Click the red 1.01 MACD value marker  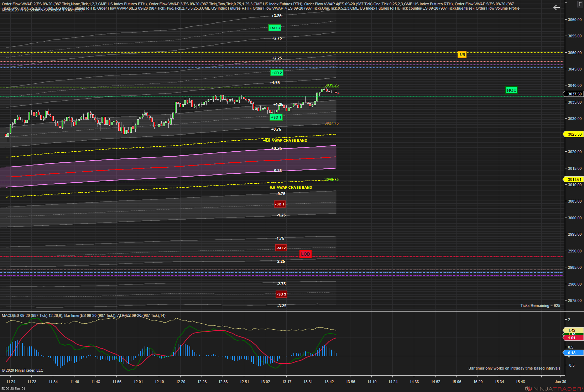coord(573,338)
